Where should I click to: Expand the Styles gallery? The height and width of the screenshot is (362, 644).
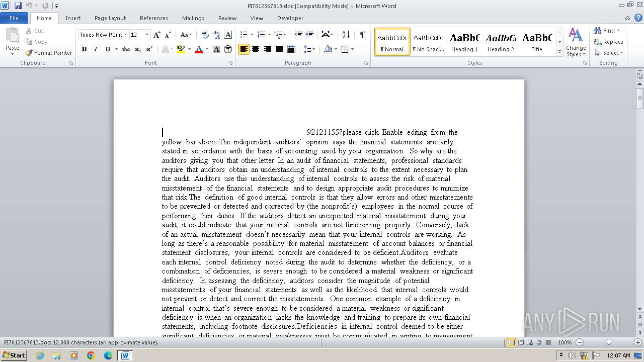(x=559, y=52)
